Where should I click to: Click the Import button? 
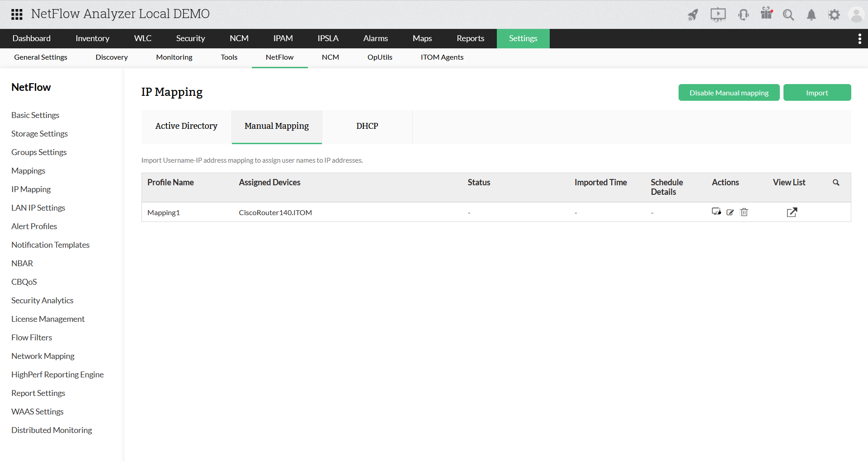click(817, 92)
